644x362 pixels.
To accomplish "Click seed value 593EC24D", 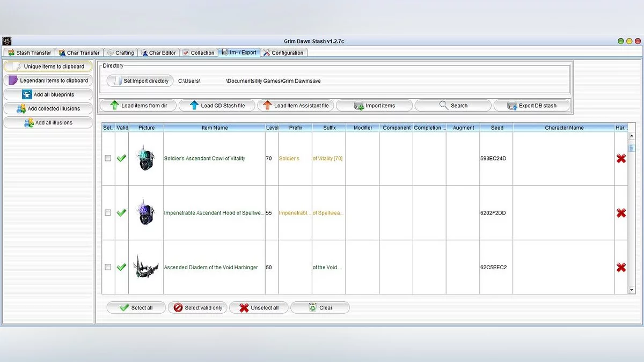I will [493, 159].
